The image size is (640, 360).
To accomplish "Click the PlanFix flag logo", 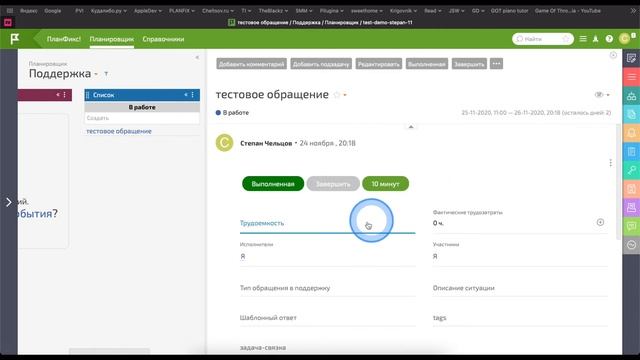I will click(x=15, y=39).
